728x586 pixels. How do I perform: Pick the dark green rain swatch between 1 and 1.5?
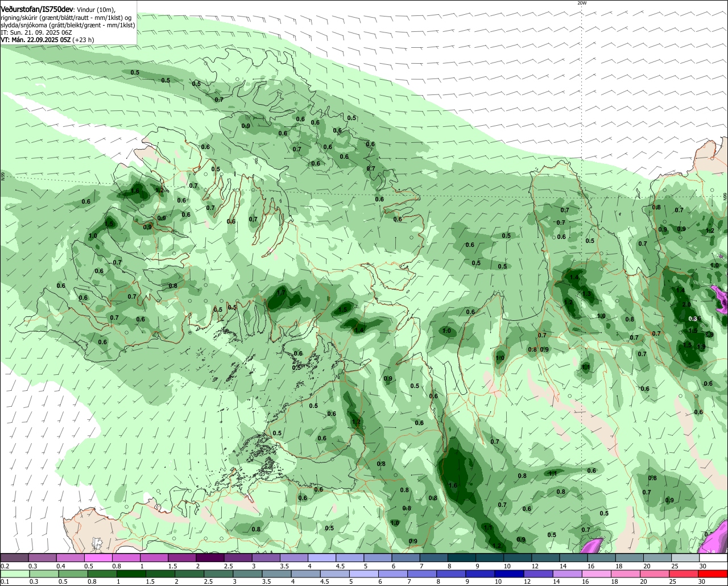pyautogui.click(x=131, y=574)
